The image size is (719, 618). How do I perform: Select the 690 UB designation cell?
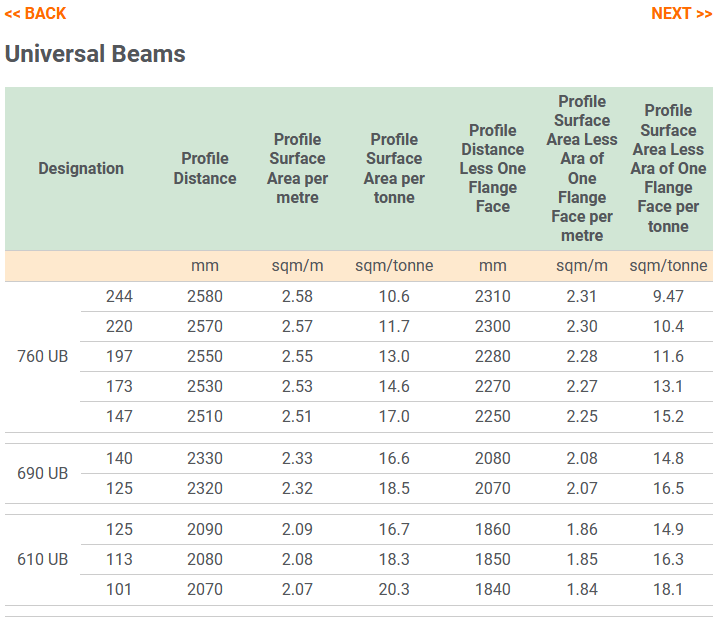click(43, 474)
